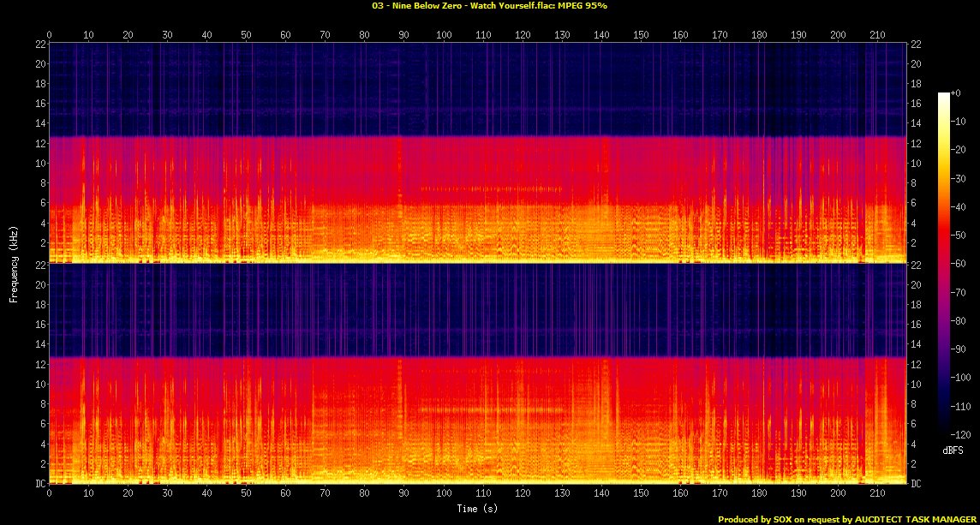The height and width of the screenshot is (525, 980).
Task: Select the white top of the dBFS color bar
Action: point(944,95)
